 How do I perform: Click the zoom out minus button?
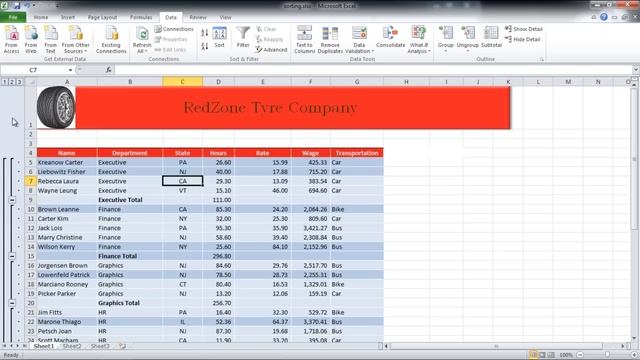click(580, 355)
